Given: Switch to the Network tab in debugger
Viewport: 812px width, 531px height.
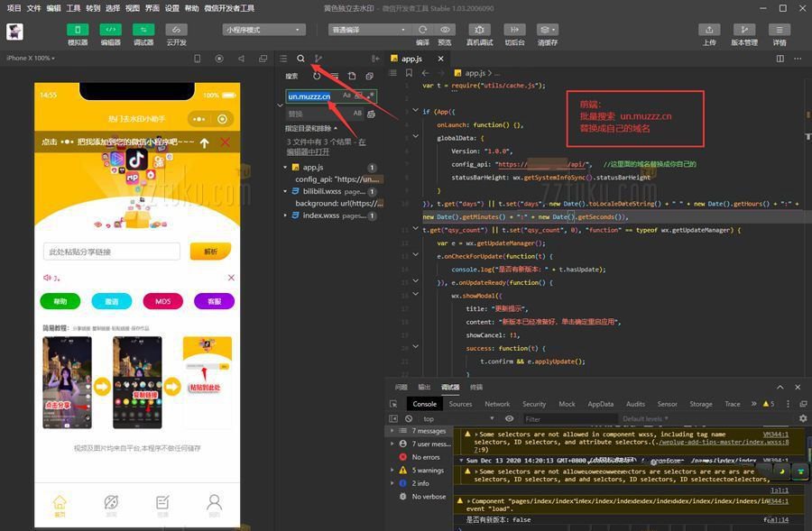Looking at the screenshot, I should [497, 404].
